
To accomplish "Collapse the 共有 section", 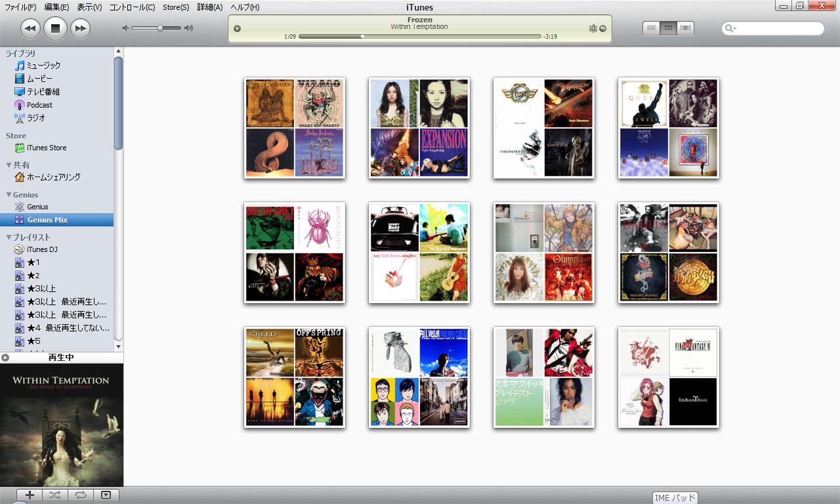I will coord(9,165).
